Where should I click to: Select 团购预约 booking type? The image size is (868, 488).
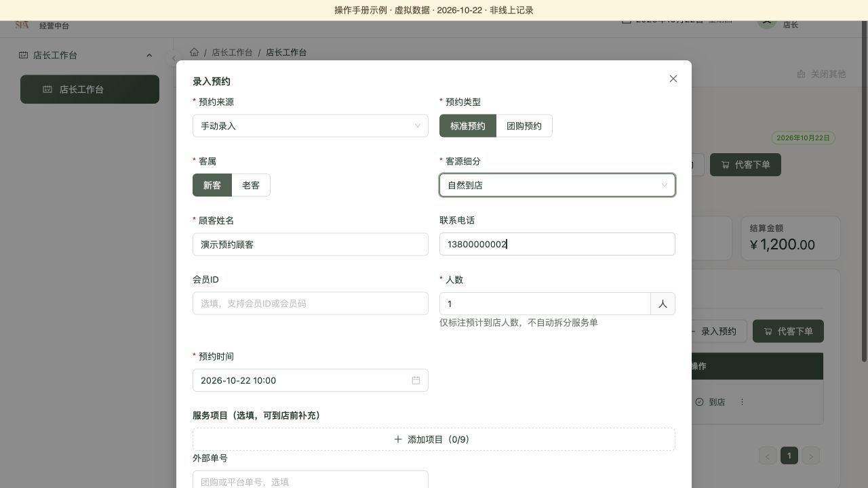(524, 126)
